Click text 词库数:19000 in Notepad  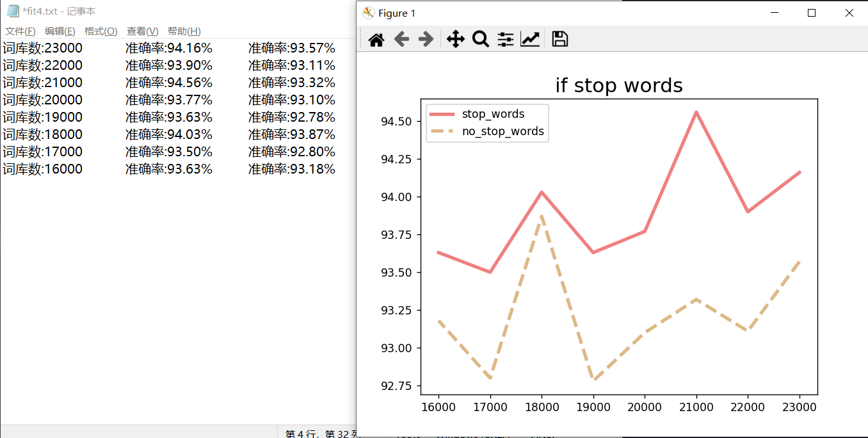43,117
